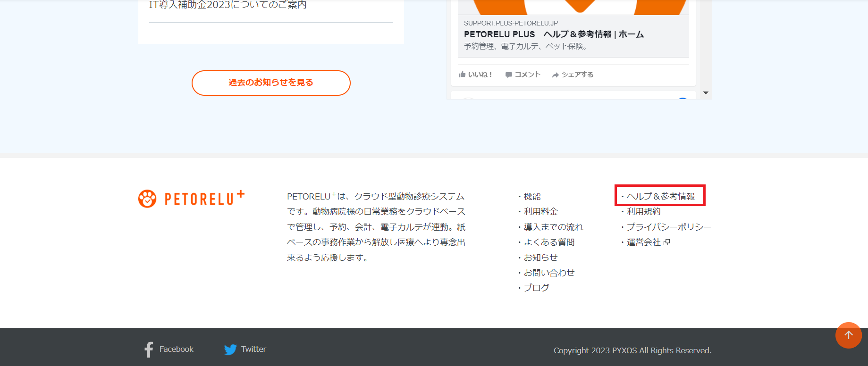The width and height of the screenshot is (868, 366).
Task: Click the Facebook text link
Action: [x=177, y=349]
